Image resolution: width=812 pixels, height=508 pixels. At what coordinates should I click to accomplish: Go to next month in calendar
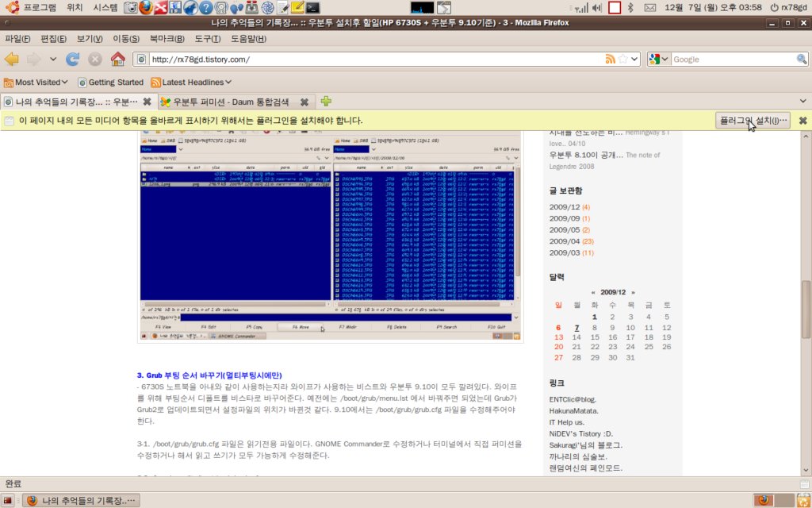(x=633, y=292)
